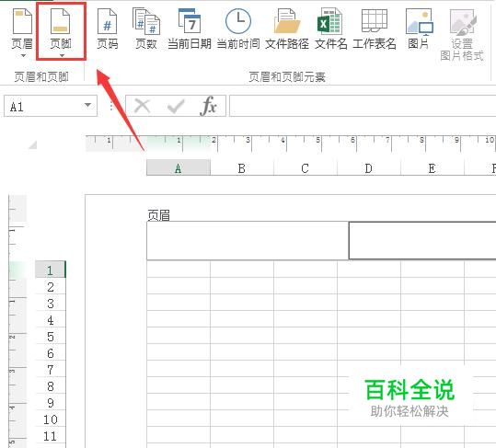This screenshot has height=448, width=496.
Task: Click the left header section box
Action: (248, 241)
